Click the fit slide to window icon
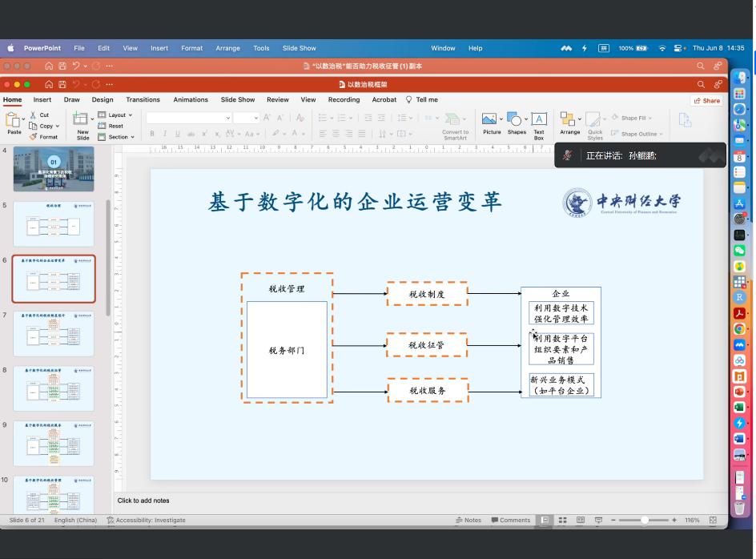 pyautogui.click(x=713, y=520)
